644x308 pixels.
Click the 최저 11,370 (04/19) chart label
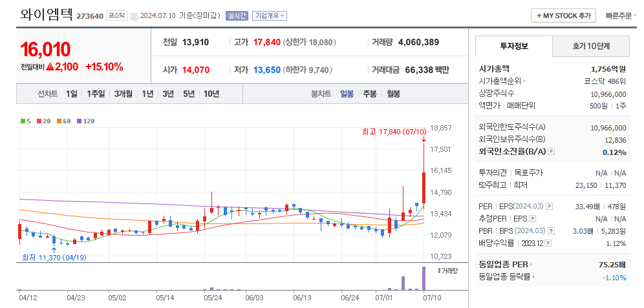tap(54, 258)
